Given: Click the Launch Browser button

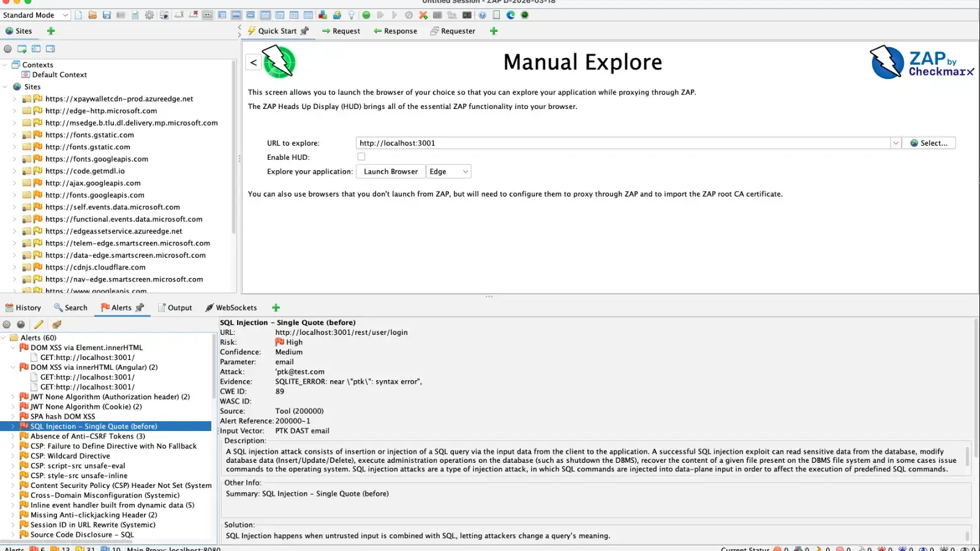Looking at the screenshot, I should click(390, 171).
